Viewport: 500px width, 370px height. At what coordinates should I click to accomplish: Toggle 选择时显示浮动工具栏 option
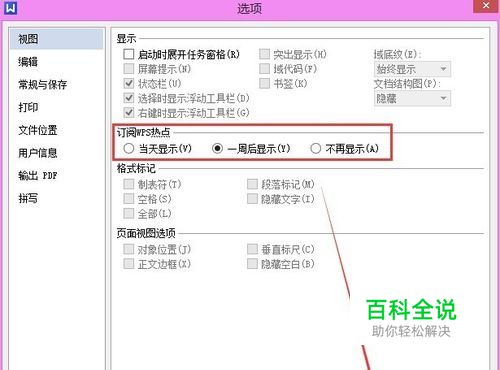click(x=129, y=98)
